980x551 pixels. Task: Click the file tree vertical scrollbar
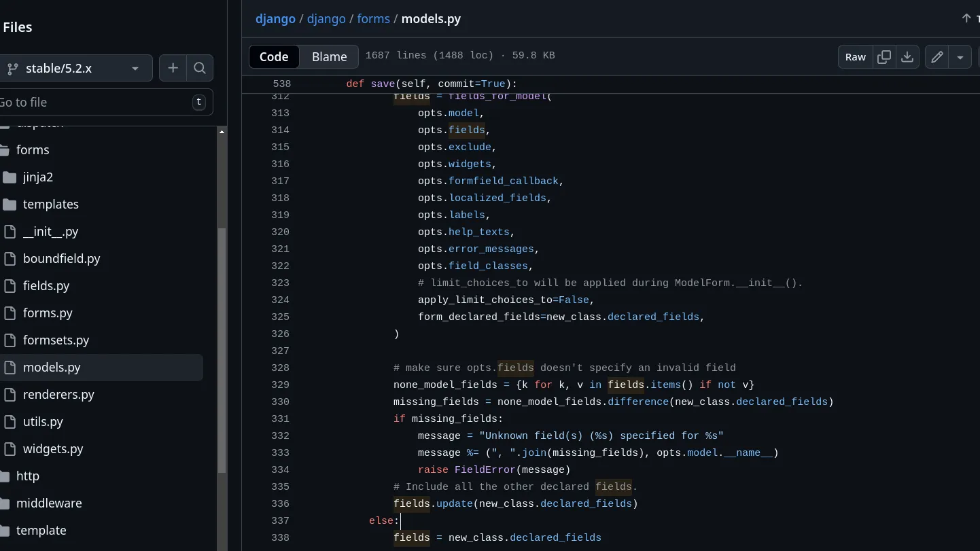coord(222,340)
